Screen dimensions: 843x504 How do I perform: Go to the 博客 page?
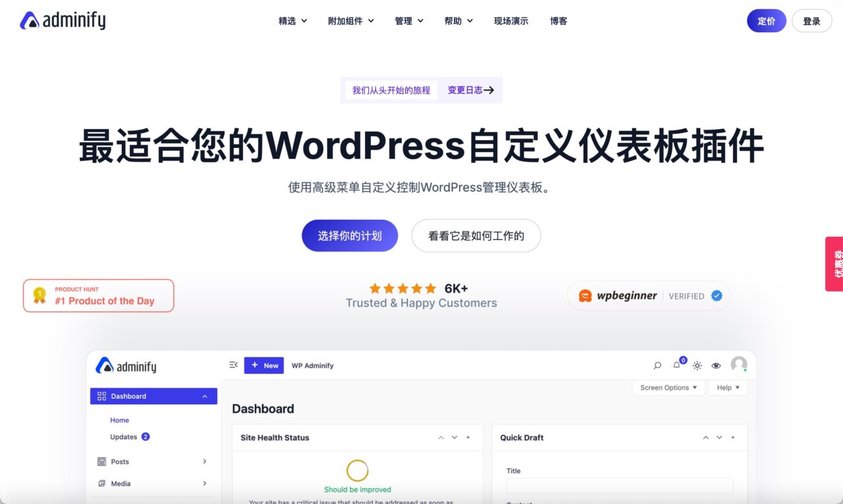558,21
